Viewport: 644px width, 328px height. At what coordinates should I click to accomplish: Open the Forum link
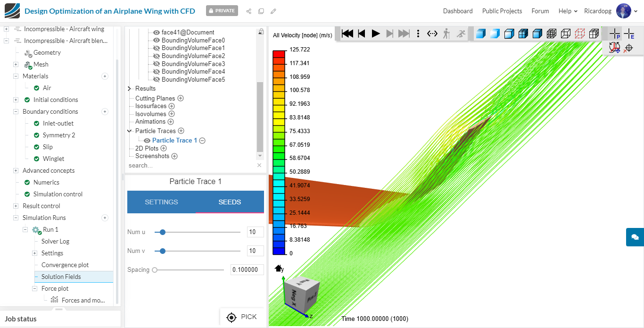tap(540, 11)
